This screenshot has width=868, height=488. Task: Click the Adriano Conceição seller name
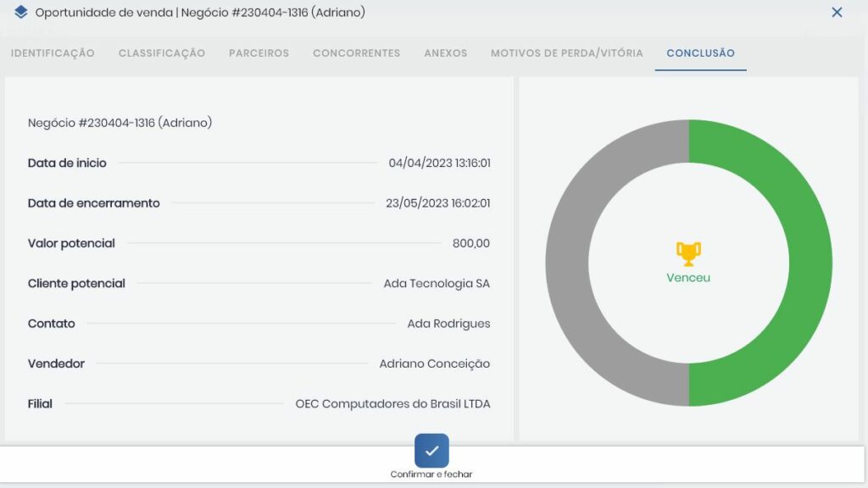[x=434, y=363]
